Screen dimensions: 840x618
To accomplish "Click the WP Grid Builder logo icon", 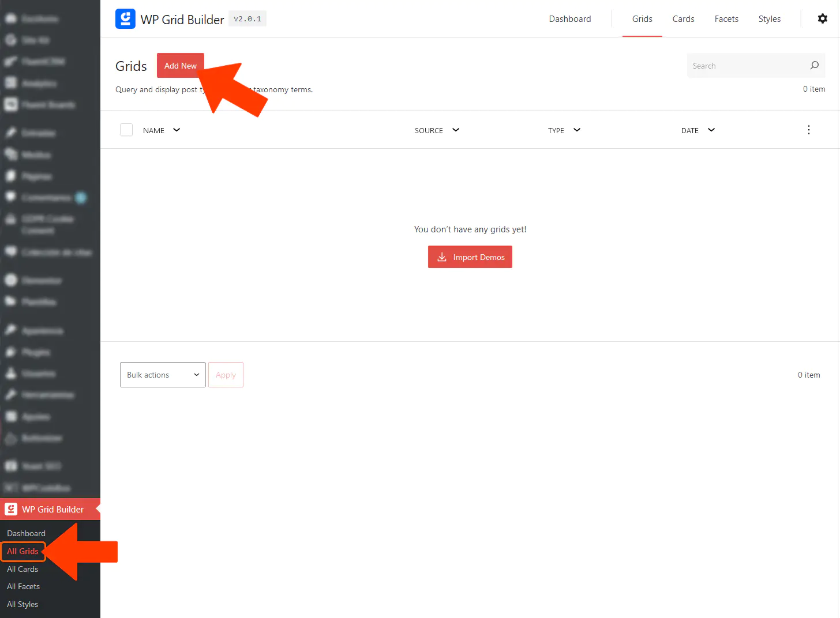I will click(125, 19).
